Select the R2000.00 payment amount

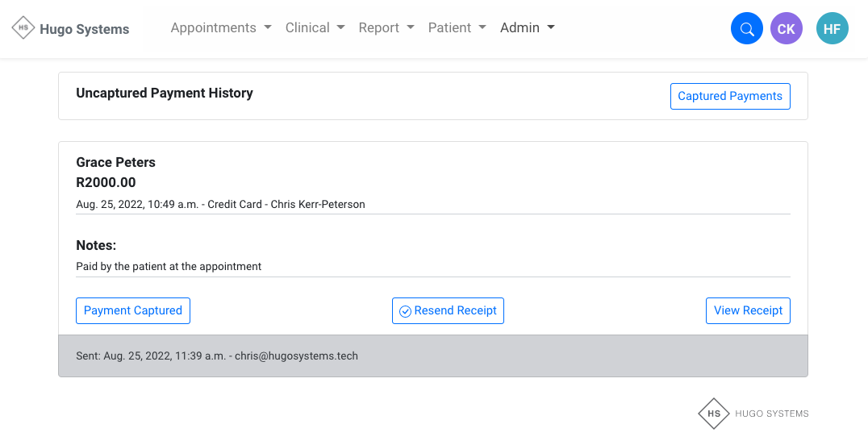[x=106, y=183]
